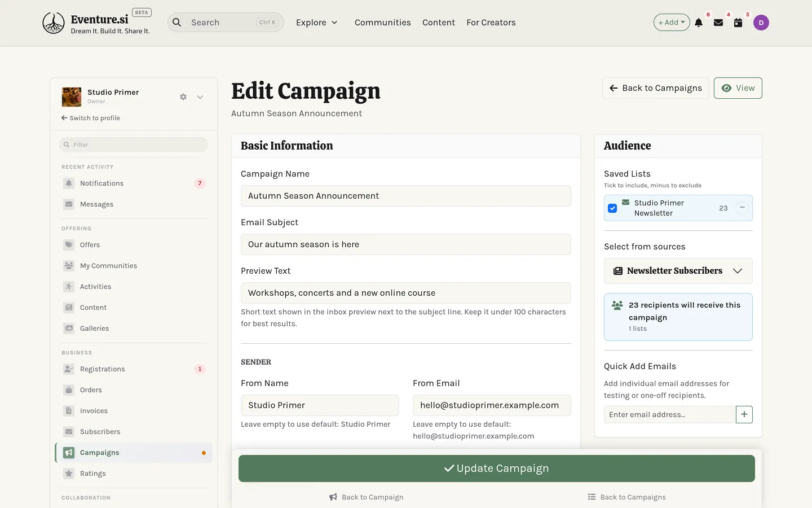The height and width of the screenshot is (508, 812).
Task: Click the plus icon to add email
Action: 744,414
